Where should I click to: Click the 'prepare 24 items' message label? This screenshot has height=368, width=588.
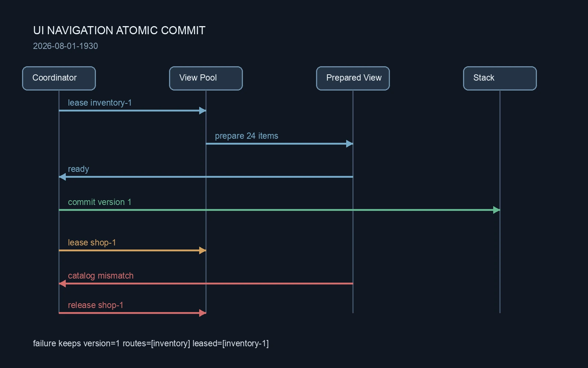point(246,136)
